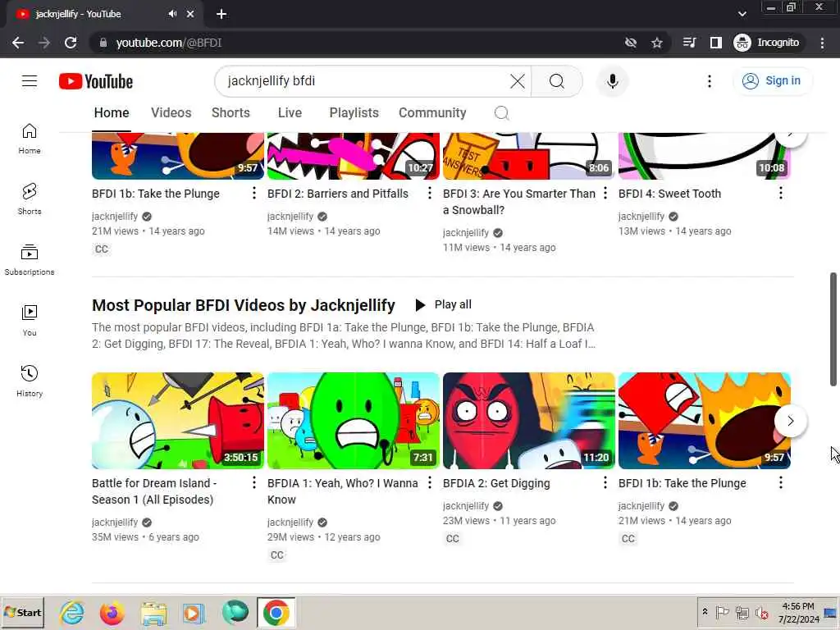The image size is (840, 630).
Task: Open the taskbar clock showing 4:56 PM
Action: 797,612
